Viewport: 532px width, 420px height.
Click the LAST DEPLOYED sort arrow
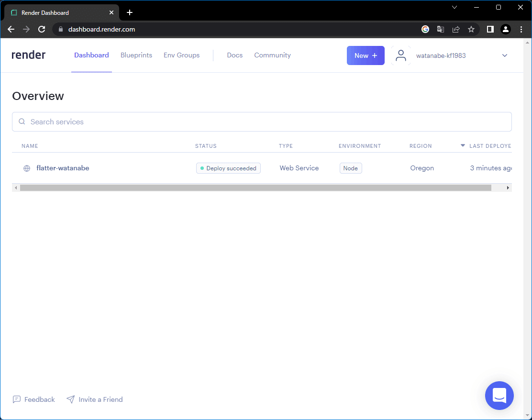[x=463, y=145]
